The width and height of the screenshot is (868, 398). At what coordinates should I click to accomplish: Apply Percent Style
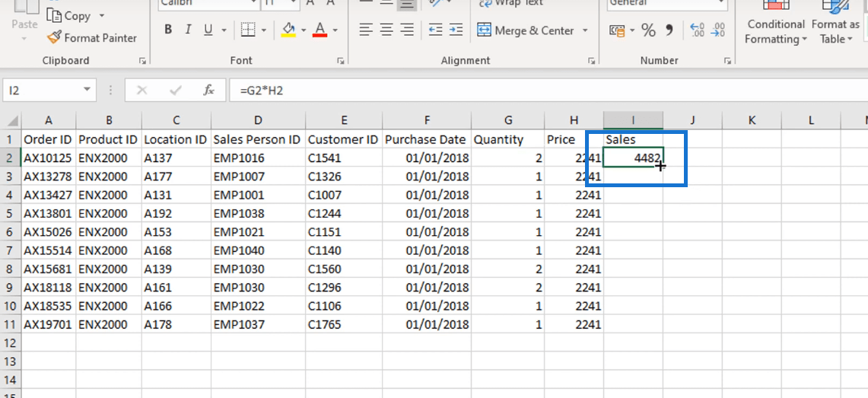648,30
